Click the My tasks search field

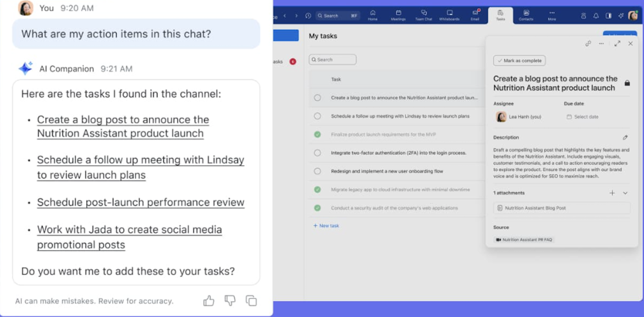333,59
